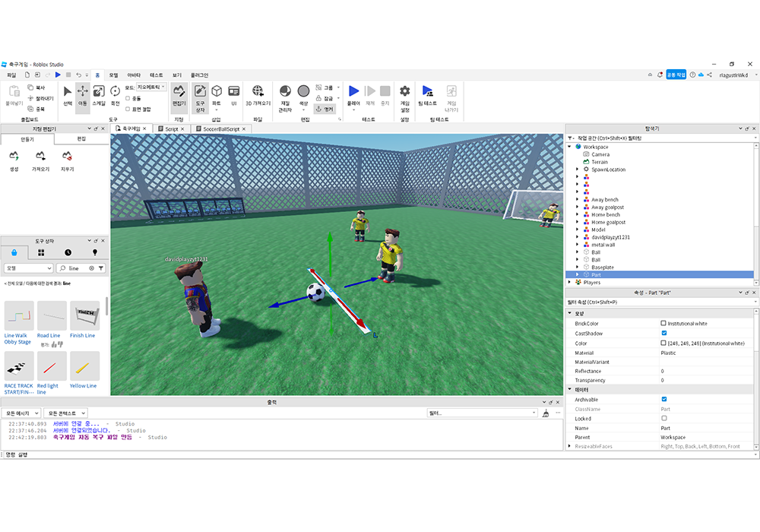The height and width of the screenshot is (532, 760).
Task: Click the BrickColor Institutional white swatch
Action: [x=663, y=323]
